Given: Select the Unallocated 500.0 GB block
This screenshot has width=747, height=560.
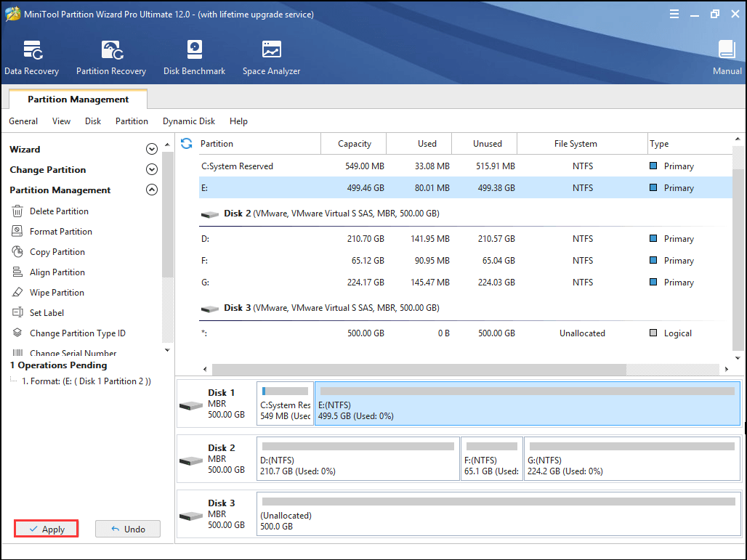Looking at the screenshot, I should (x=498, y=514).
